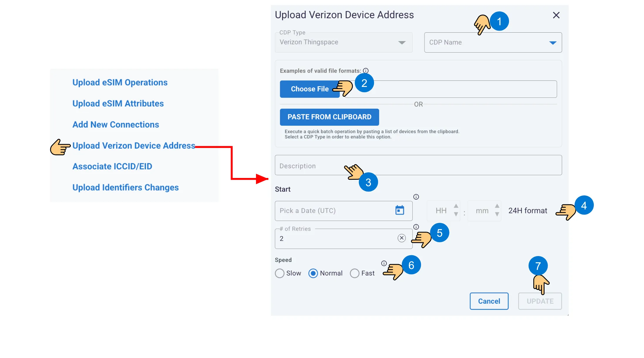Viewport: 644px width, 358px height.
Task: Increase the mm minutes value
Action: tap(497, 206)
